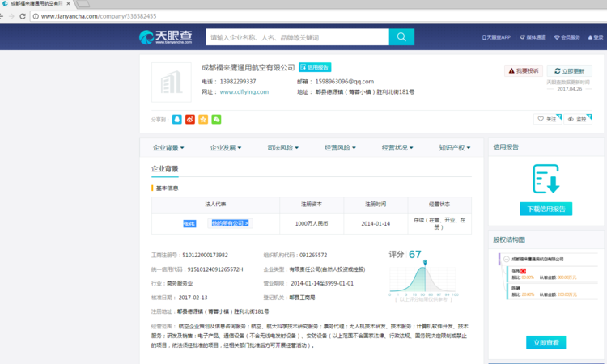607x364 pixels.
Task: Click the Tianyancha logo
Action: [165, 37]
